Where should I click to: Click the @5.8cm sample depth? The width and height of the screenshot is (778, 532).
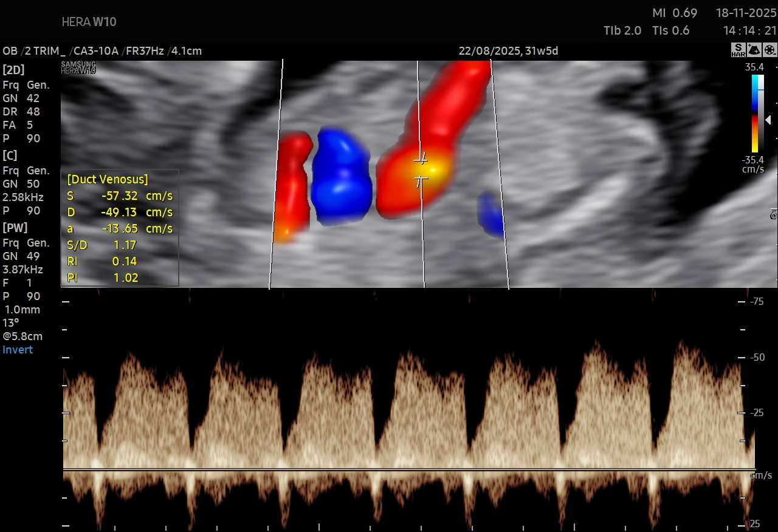tap(22, 336)
